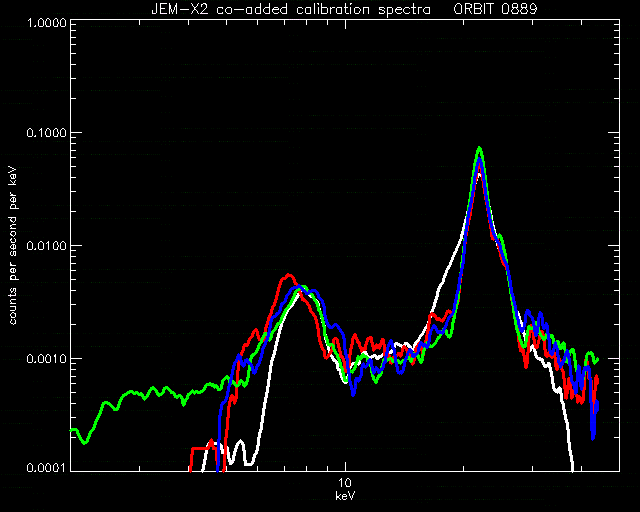Click the plot title 'JEM-X2 co-added calibration spectra'
The height and width of the screenshot is (512, 640).
[291, 9]
